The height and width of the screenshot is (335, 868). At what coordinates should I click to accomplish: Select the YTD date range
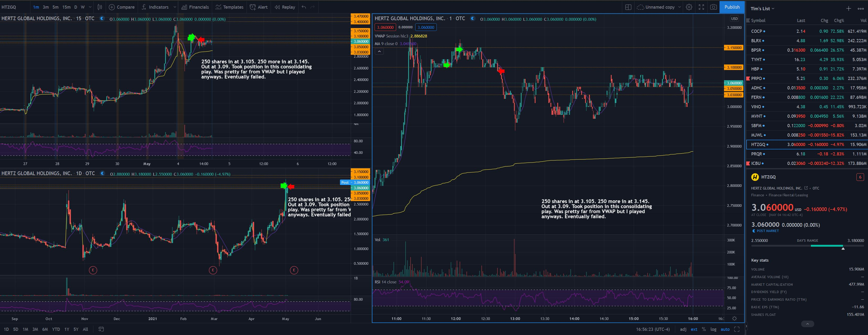coord(56,329)
